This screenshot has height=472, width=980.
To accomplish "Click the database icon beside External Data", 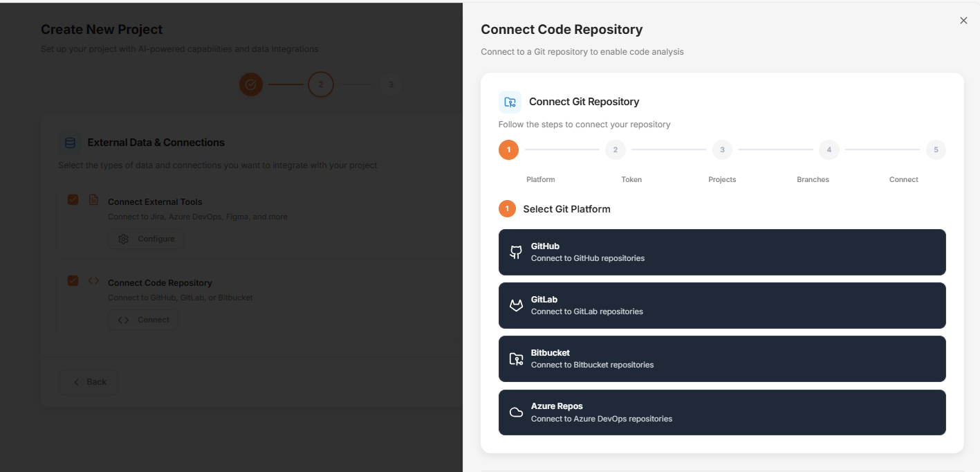I will click(x=70, y=143).
